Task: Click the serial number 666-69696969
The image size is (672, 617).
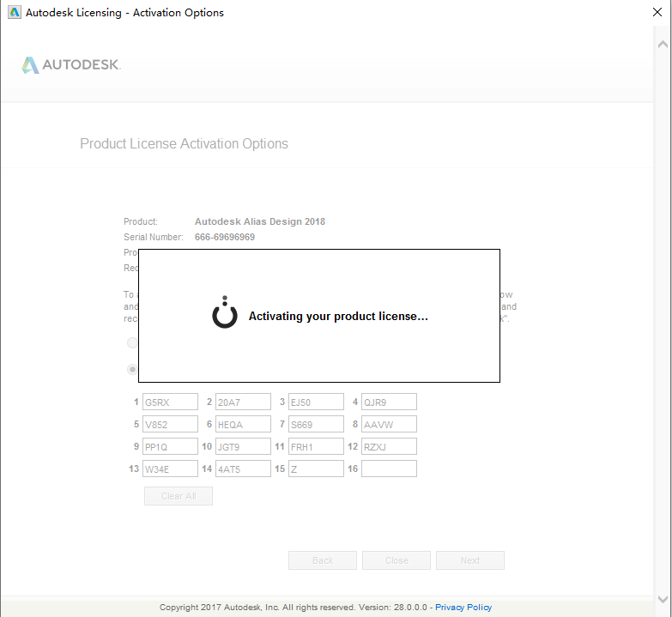Action: (x=225, y=237)
